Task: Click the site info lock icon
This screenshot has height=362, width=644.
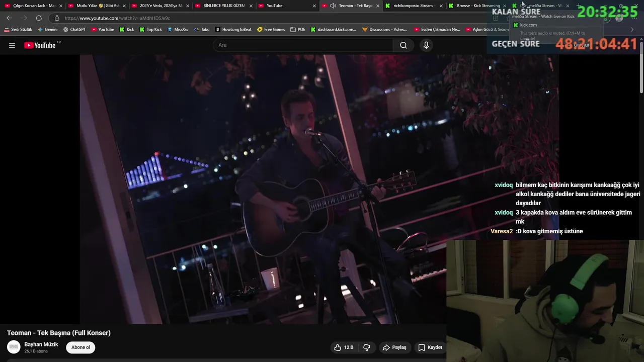Action: tap(57, 18)
